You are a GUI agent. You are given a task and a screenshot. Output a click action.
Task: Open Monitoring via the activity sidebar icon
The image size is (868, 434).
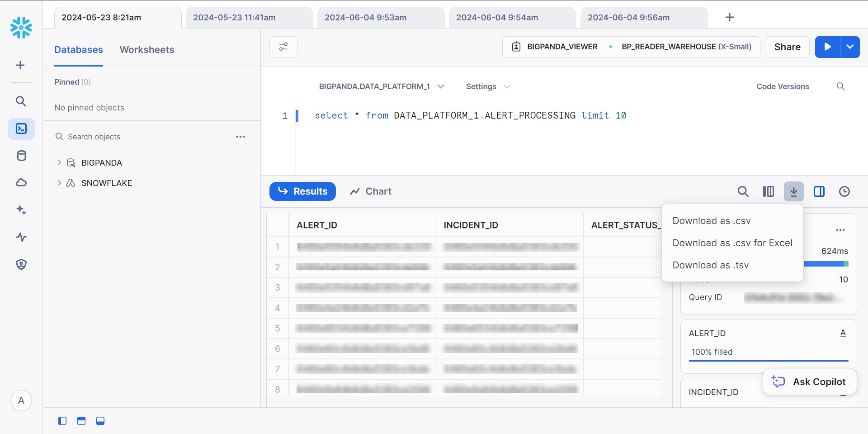21,237
